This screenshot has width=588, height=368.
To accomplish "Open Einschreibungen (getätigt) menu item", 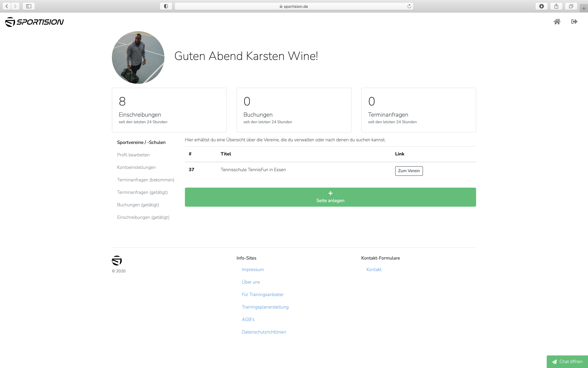I will click(143, 217).
